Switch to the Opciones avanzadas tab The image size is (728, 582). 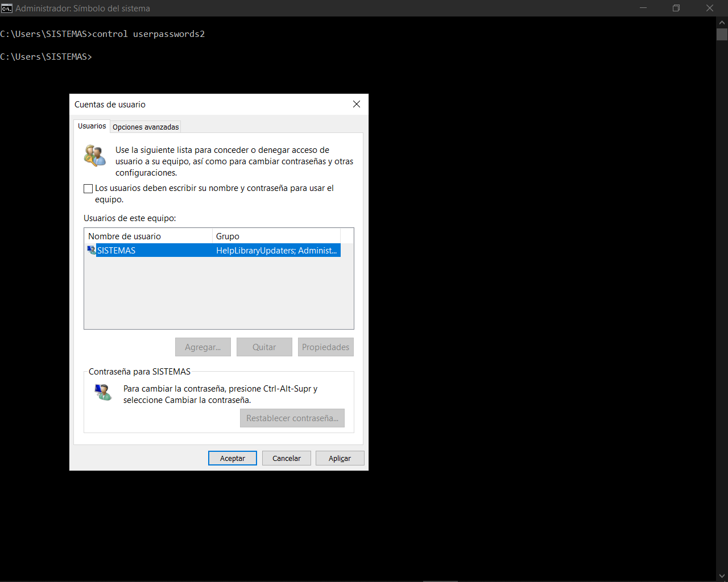point(145,126)
